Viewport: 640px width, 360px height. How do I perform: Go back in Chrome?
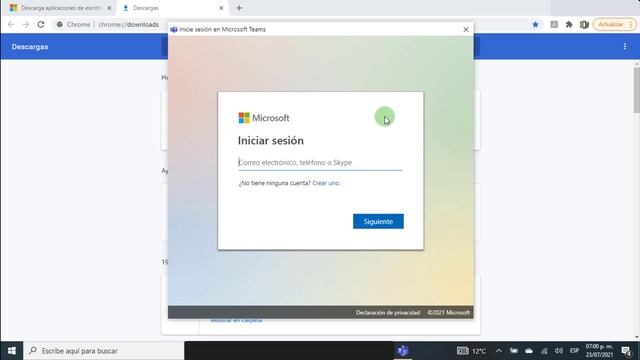[11, 24]
